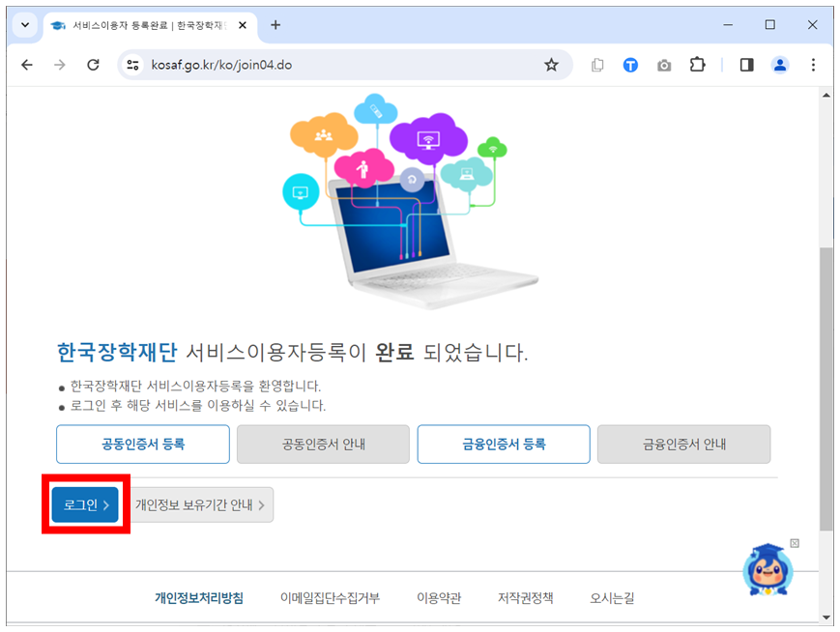840x632 pixels.
Task: Expand the tab search dropdown
Action: pyautogui.click(x=24, y=24)
